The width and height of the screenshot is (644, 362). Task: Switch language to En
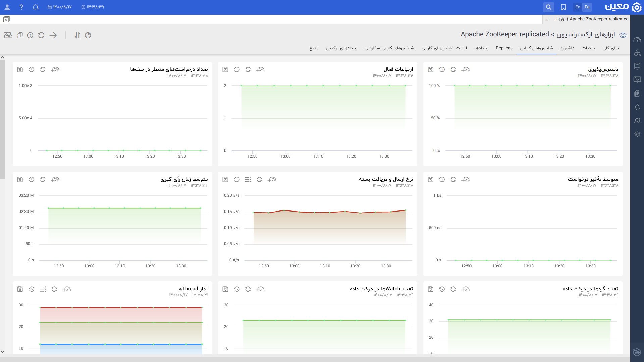tap(578, 7)
